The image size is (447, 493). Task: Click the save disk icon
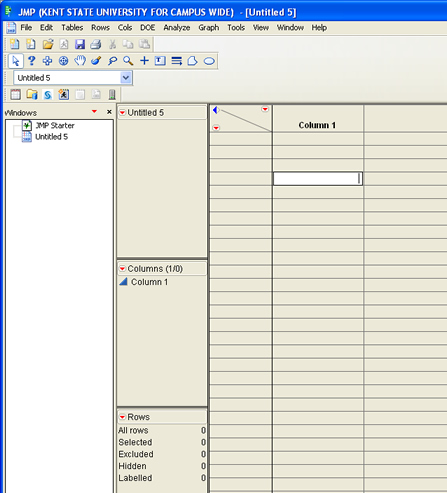pyautogui.click(x=80, y=44)
